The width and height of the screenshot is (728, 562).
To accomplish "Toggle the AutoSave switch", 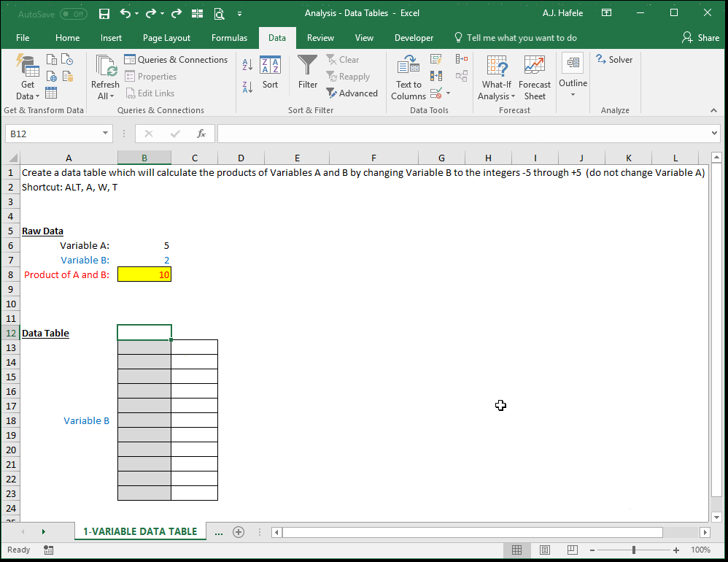I will [x=74, y=14].
